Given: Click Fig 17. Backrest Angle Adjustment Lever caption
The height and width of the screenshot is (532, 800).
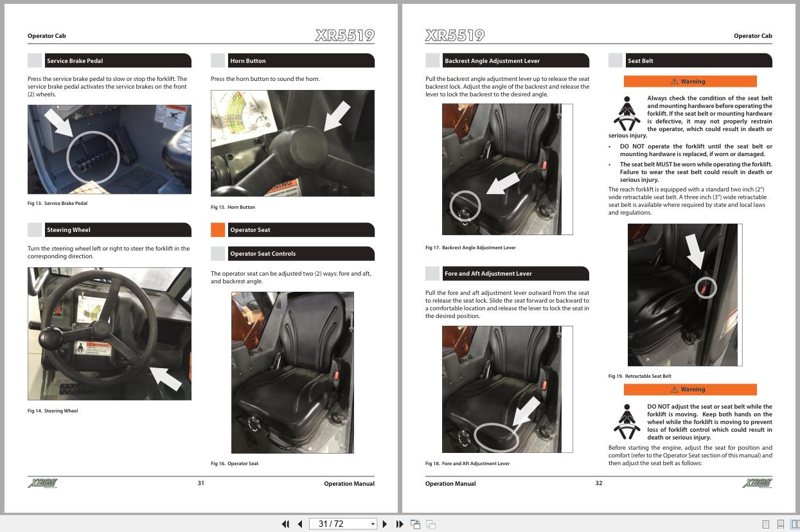Looking at the screenshot, I should pyautogui.click(x=470, y=248).
